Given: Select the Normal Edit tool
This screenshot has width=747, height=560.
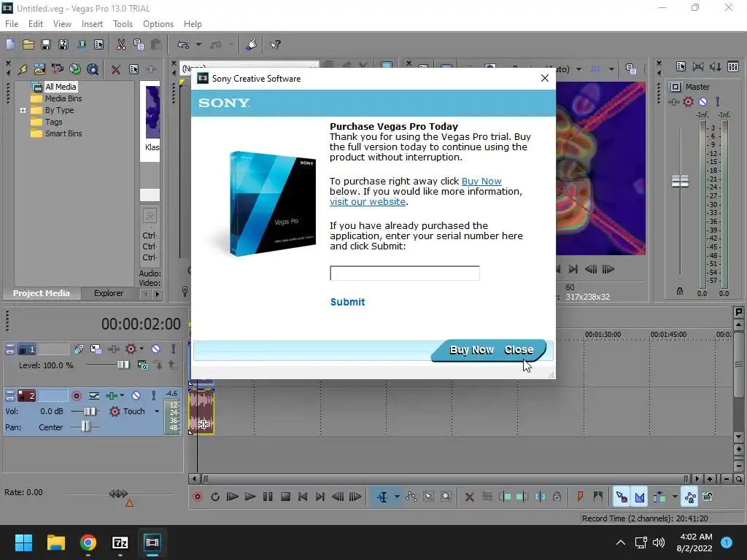Looking at the screenshot, I should (382, 497).
